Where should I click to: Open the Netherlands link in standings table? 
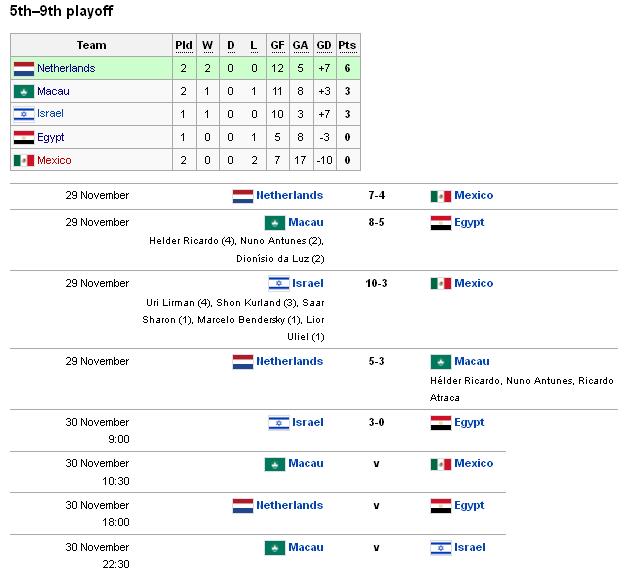(66, 68)
